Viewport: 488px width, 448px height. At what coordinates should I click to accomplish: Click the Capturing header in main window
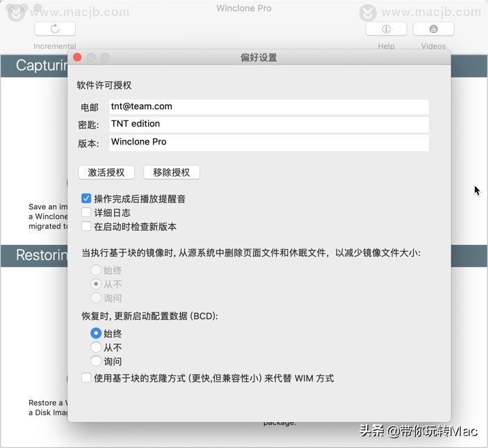tap(42, 65)
